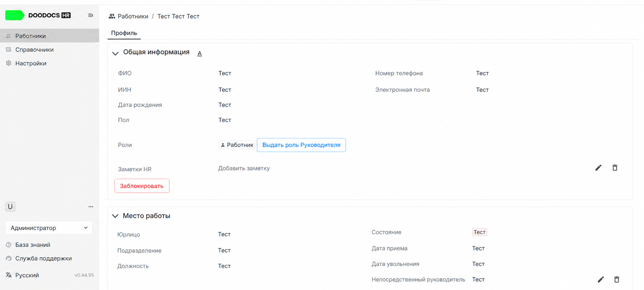Open the База знаний link

(33, 245)
